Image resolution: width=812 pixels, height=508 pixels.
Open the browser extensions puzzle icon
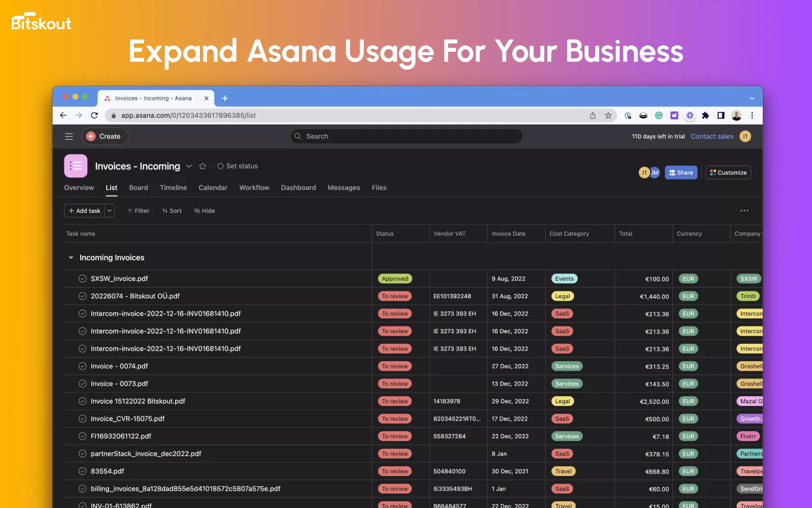[705, 115]
